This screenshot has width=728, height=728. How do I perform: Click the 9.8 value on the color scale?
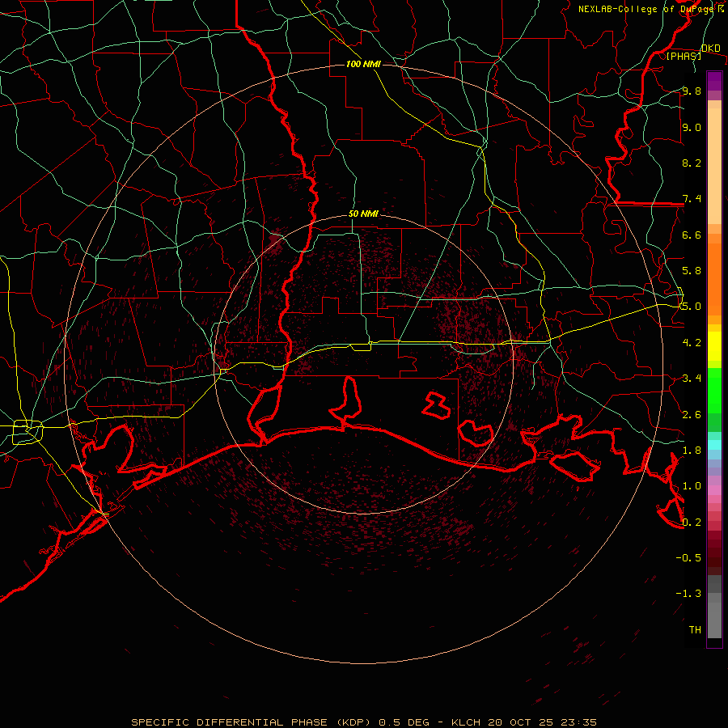tap(692, 91)
